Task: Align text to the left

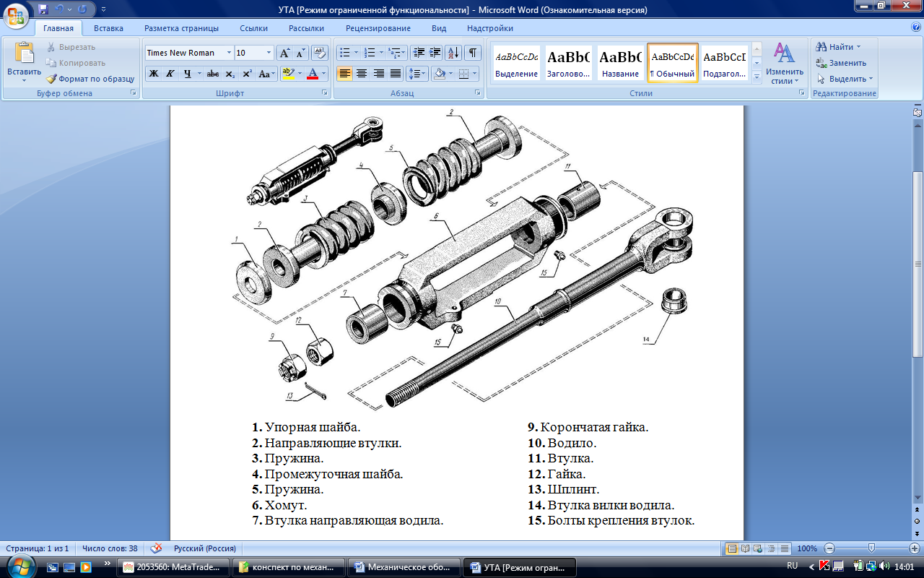Action: click(x=345, y=74)
